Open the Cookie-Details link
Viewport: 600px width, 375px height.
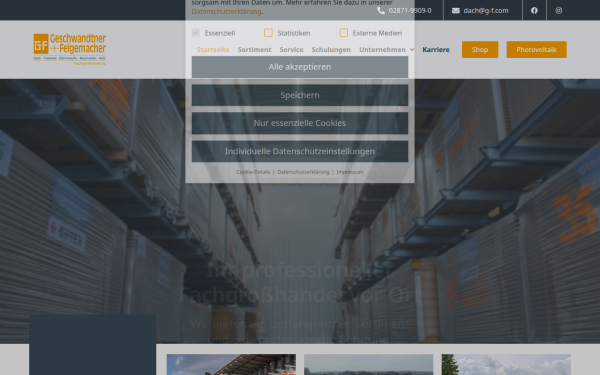253,172
